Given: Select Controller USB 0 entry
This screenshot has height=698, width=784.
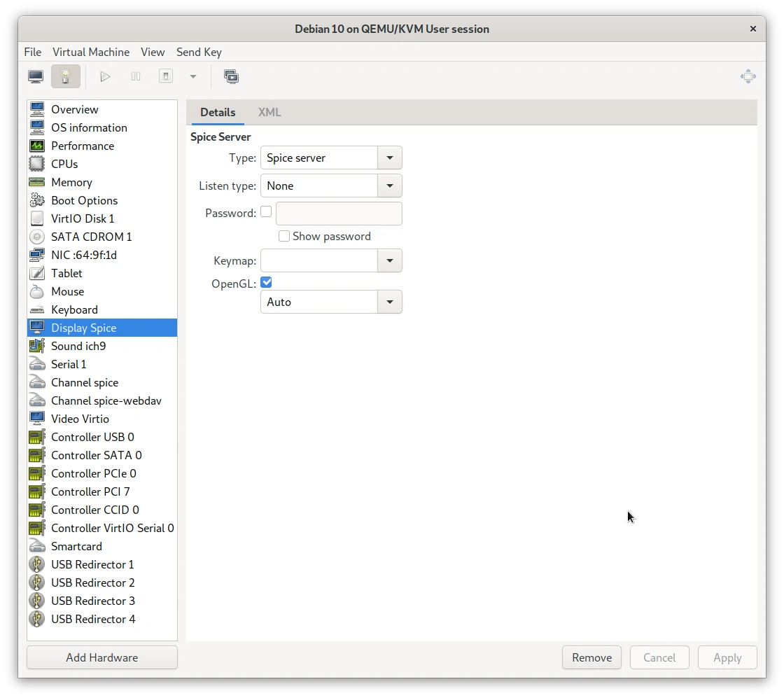Looking at the screenshot, I should tap(102, 437).
